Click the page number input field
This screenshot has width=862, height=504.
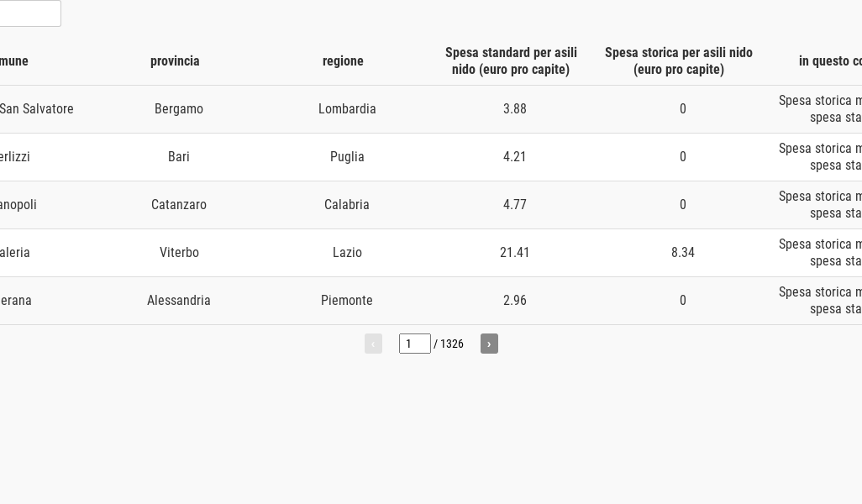(x=414, y=344)
